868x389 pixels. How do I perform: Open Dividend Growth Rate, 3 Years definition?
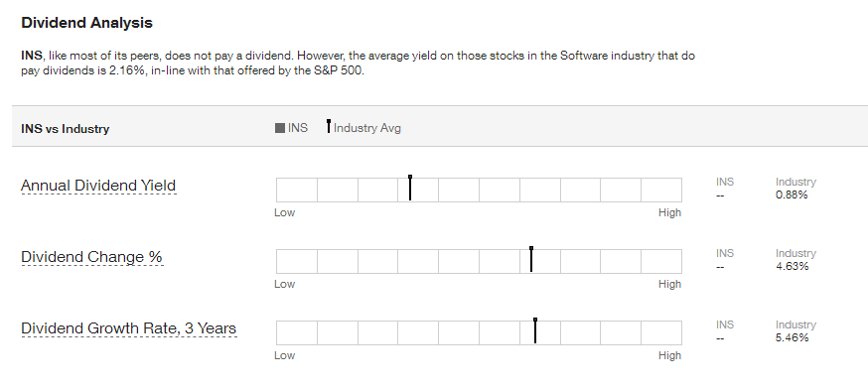(128, 328)
